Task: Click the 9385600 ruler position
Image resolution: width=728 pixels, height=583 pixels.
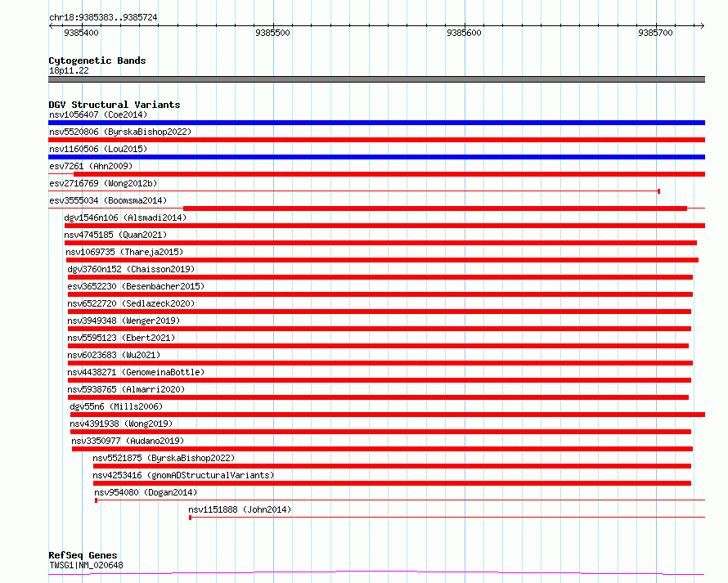Action: pyautogui.click(x=464, y=33)
